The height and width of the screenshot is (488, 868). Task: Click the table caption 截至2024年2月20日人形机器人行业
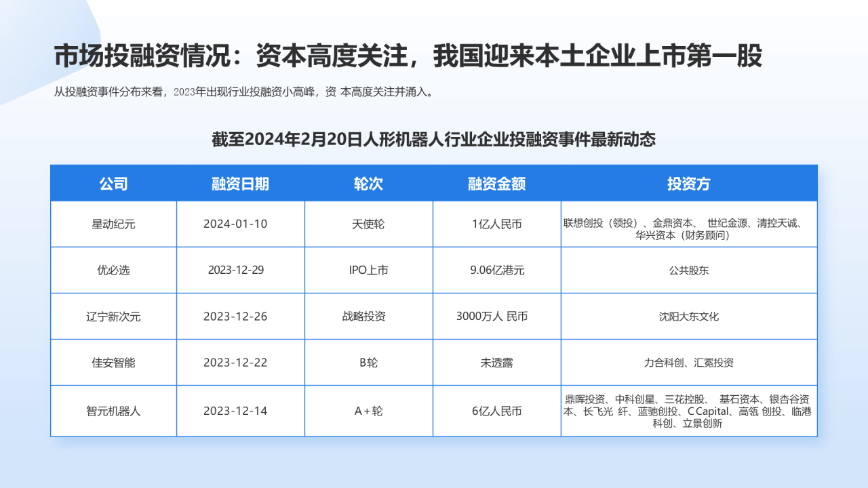click(x=434, y=140)
